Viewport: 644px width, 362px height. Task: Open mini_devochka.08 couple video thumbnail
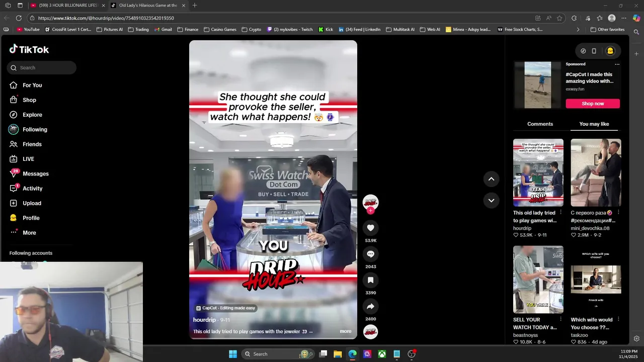point(596,172)
